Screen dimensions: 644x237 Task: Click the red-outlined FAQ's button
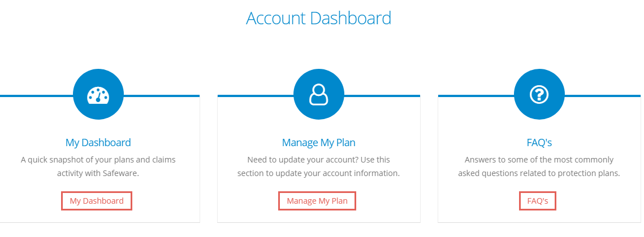[x=538, y=201]
